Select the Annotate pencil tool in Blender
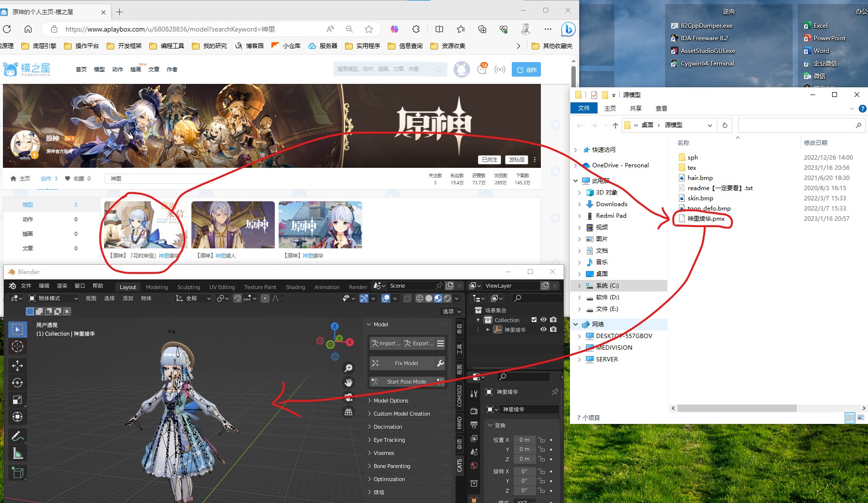The image size is (868, 503). [x=17, y=437]
